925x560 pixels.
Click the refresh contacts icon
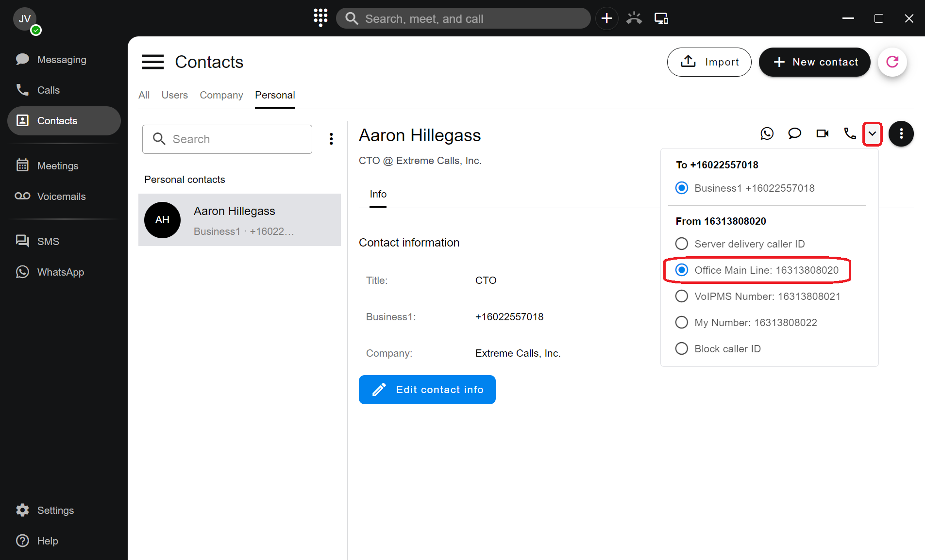click(x=892, y=62)
